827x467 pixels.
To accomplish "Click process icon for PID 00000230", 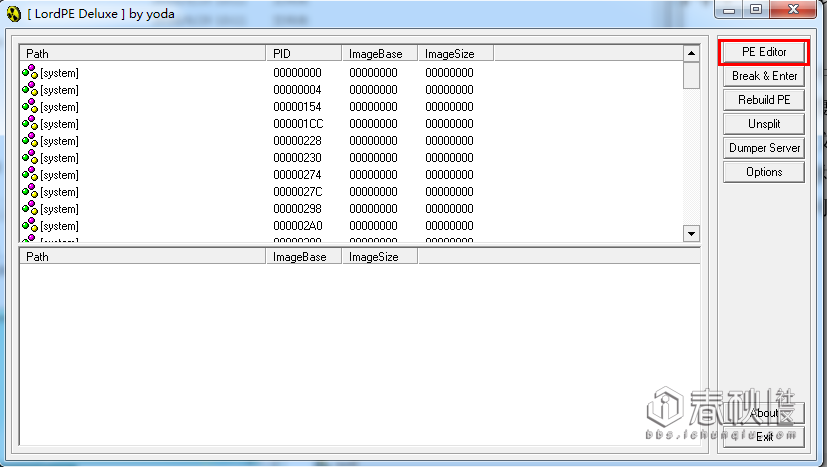I will (x=30, y=157).
